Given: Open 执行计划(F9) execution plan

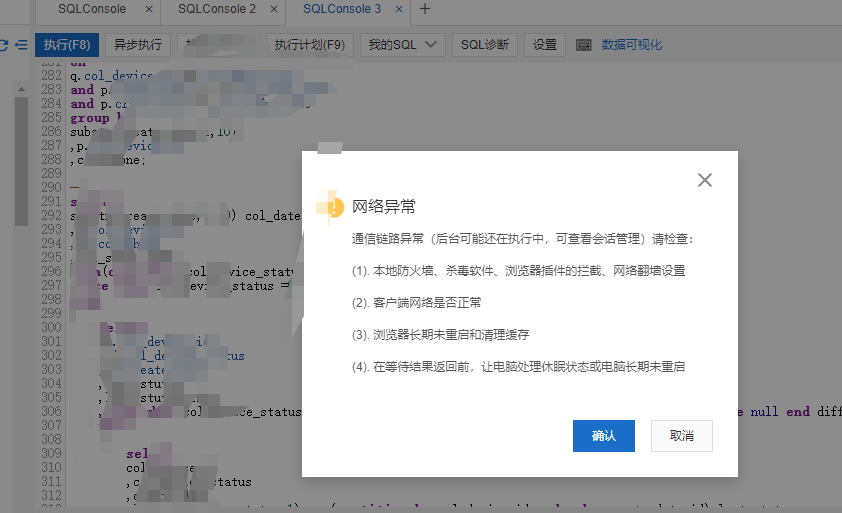Looking at the screenshot, I should tap(310, 45).
